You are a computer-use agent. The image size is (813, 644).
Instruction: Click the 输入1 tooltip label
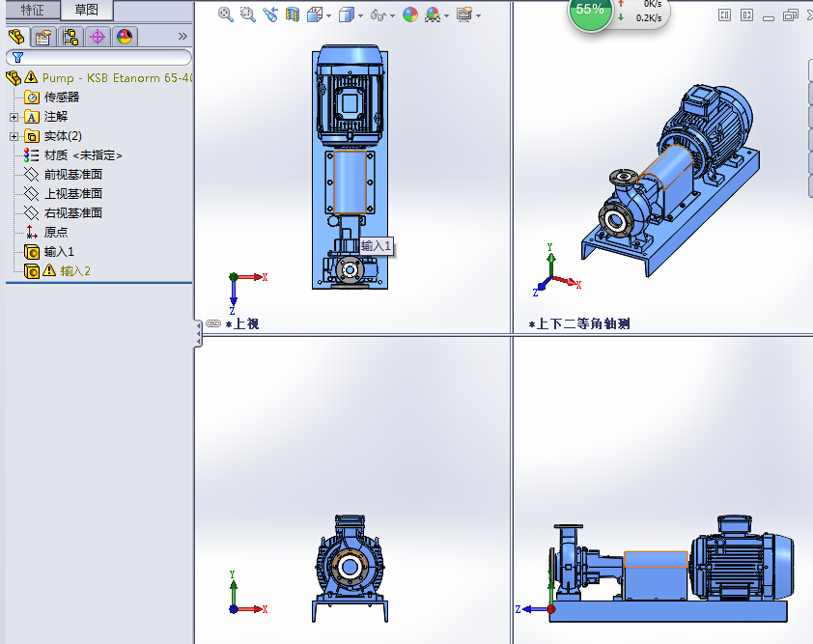(376, 246)
